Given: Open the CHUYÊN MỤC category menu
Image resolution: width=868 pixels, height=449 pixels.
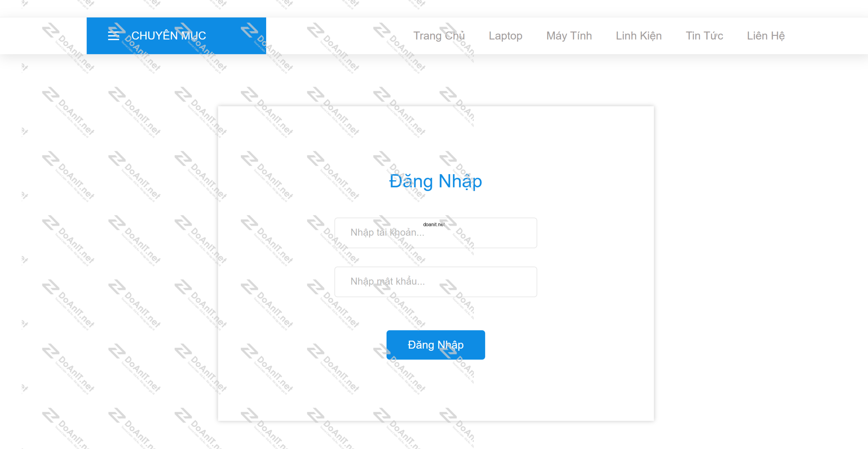Looking at the screenshot, I should 176,36.
